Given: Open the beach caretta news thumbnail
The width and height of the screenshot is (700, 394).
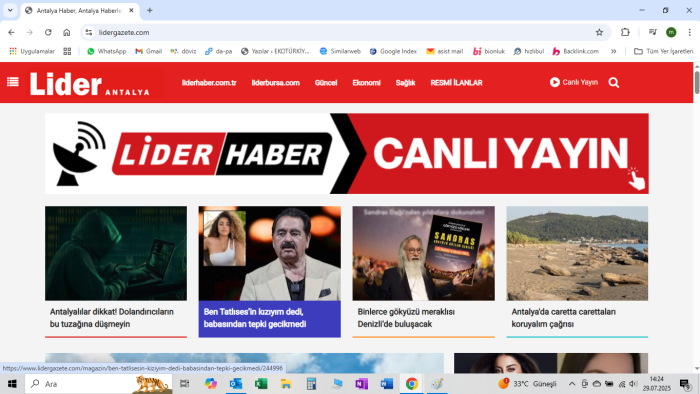Looking at the screenshot, I should tap(577, 253).
